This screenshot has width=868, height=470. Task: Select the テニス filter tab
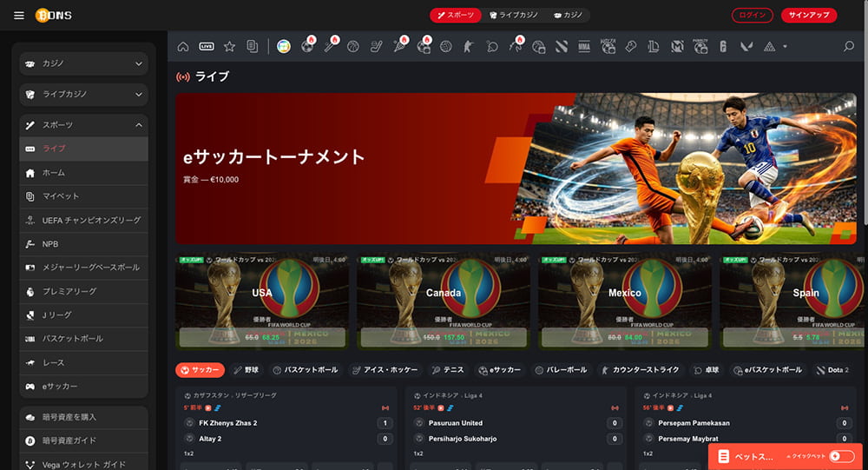coord(448,370)
